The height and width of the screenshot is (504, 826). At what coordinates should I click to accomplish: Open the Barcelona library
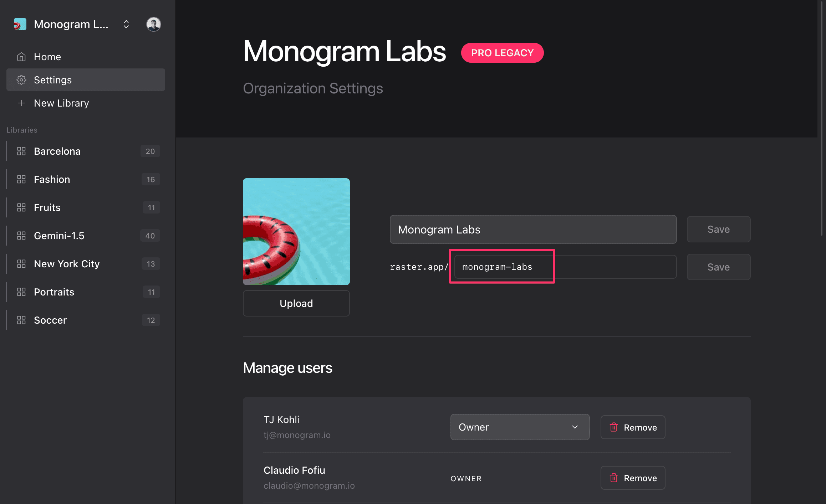tap(86, 151)
